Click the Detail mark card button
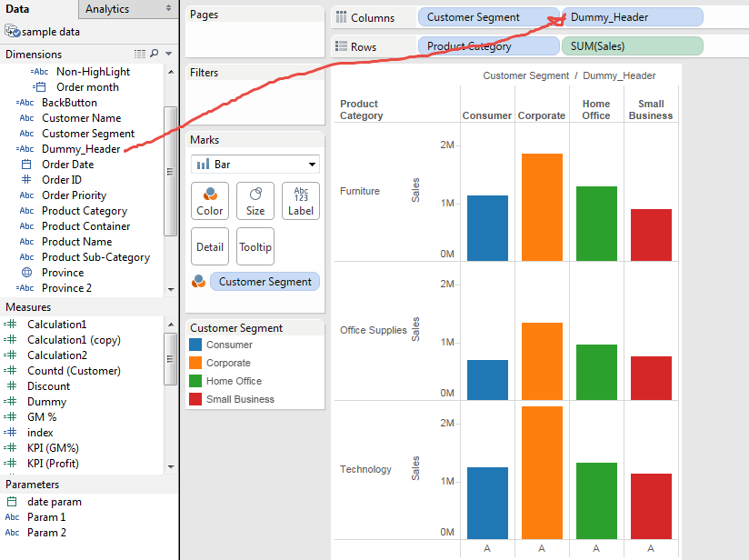Screen dimensions: 749x560 [x=210, y=246]
